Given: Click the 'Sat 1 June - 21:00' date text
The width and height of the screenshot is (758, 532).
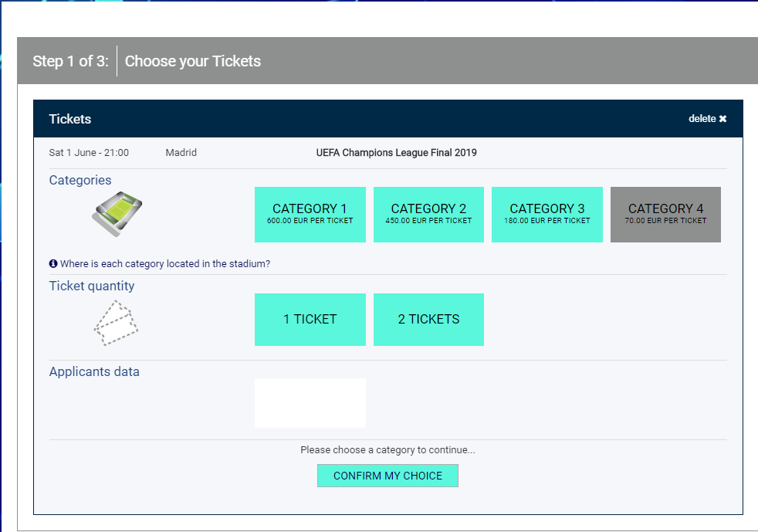Looking at the screenshot, I should point(89,153).
